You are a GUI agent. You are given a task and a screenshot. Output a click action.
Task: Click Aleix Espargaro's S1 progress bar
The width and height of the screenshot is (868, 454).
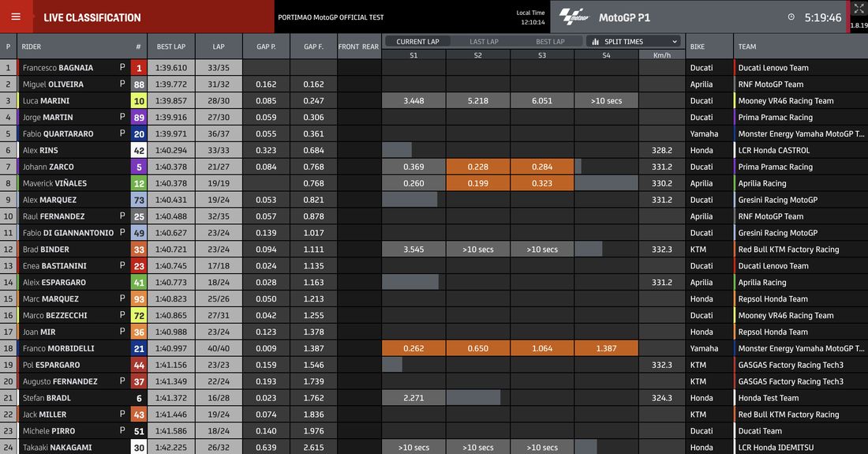(410, 283)
